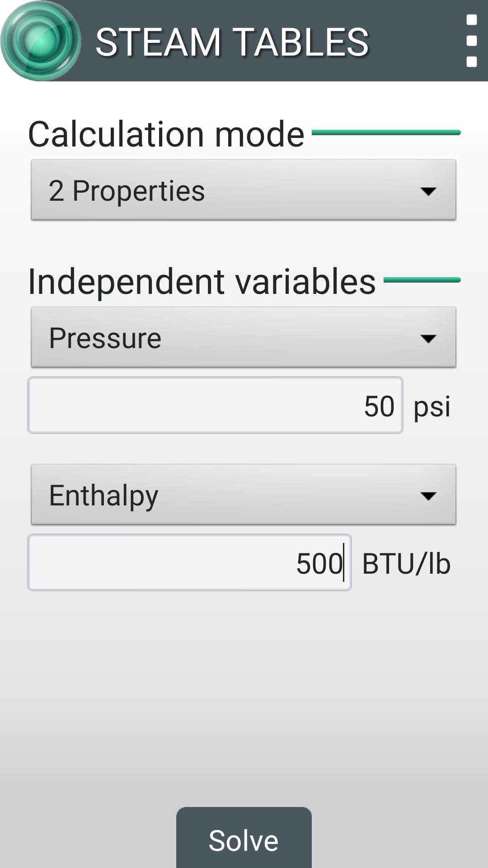
Task: Tap the green Steam Tables app logo
Action: [41, 41]
